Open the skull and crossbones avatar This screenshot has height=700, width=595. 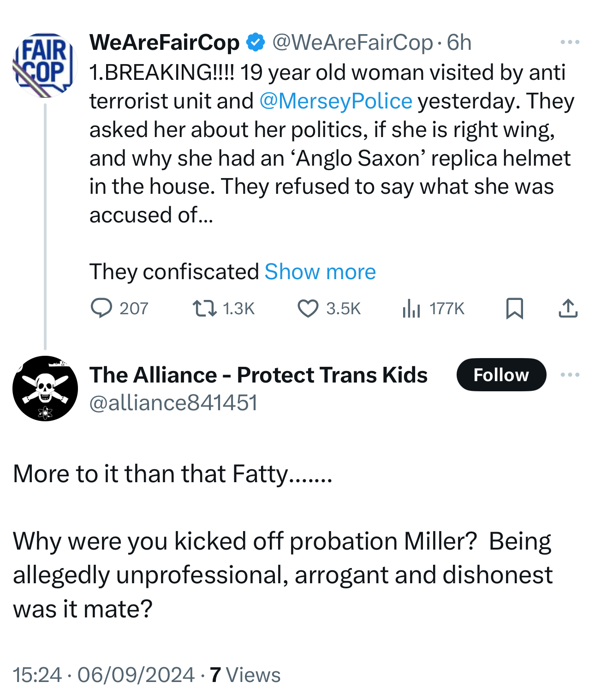pyautogui.click(x=45, y=388)
